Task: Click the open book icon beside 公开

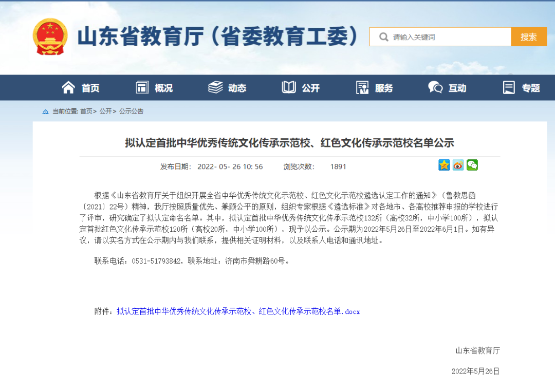Action: [x=289, y=88]
